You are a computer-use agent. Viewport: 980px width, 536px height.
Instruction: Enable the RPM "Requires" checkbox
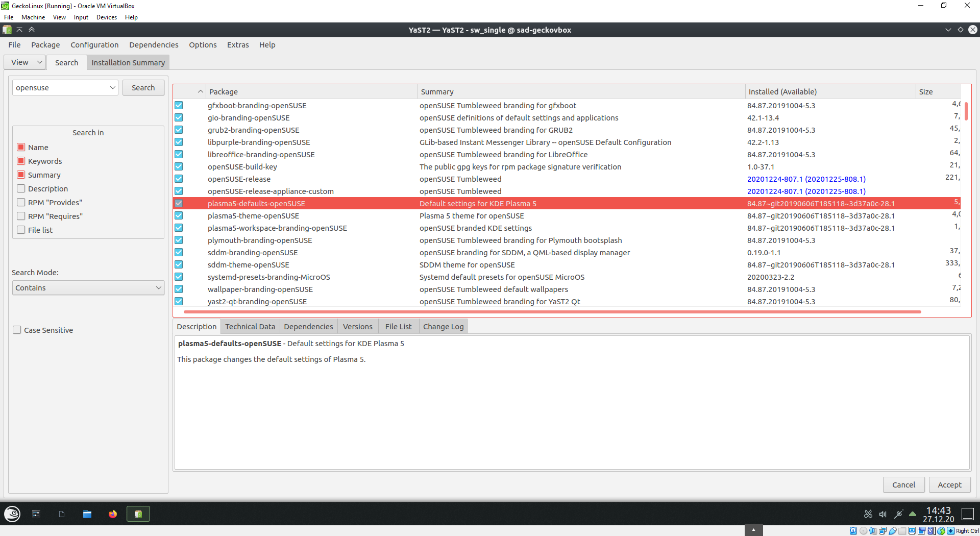[21, 216]
